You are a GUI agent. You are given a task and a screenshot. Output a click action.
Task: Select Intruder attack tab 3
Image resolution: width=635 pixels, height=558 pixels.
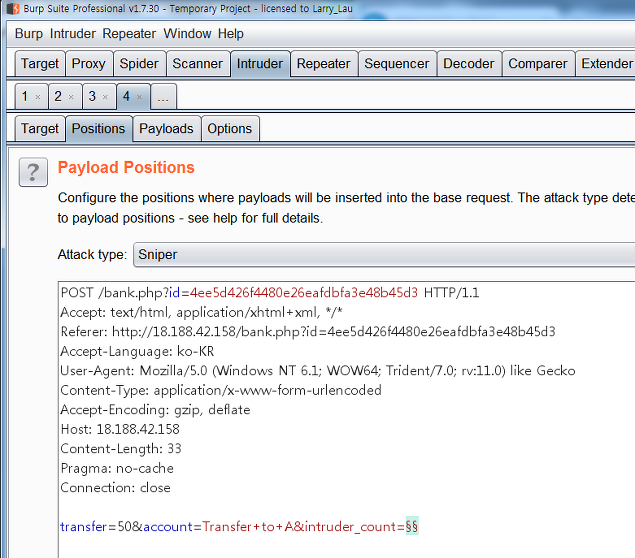coord(92,96)
